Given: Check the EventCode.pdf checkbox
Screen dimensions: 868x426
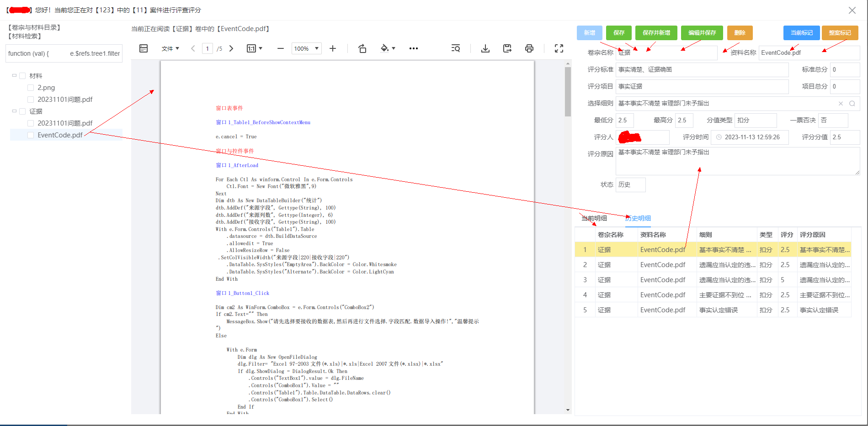Looking at the screenshot, I should [x=31, y=135].
